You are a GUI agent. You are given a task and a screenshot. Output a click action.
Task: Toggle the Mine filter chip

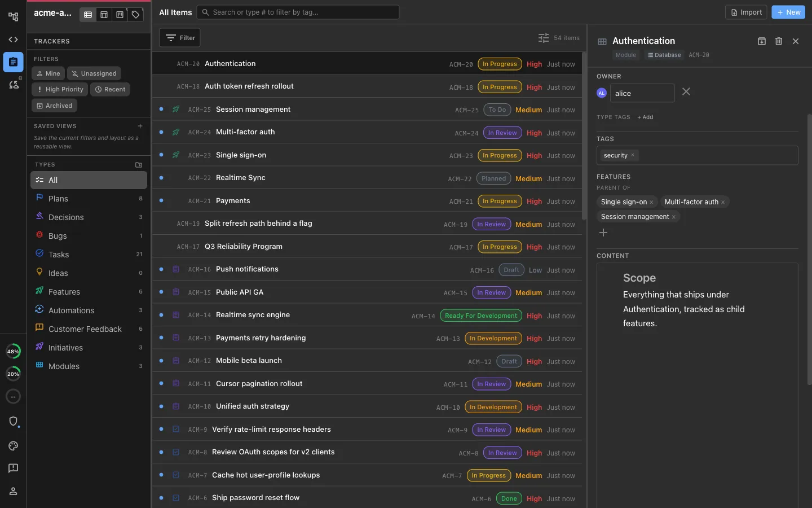48,73
